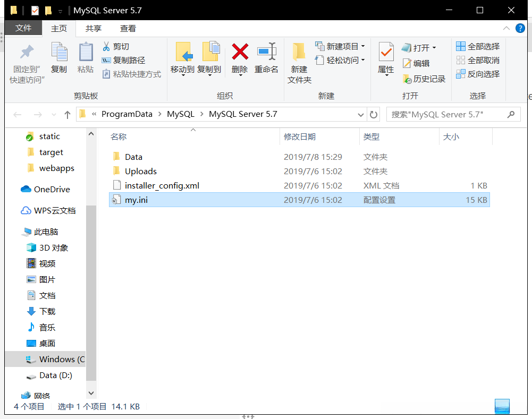Open the webapps folder in sidebar

(50, 168)
